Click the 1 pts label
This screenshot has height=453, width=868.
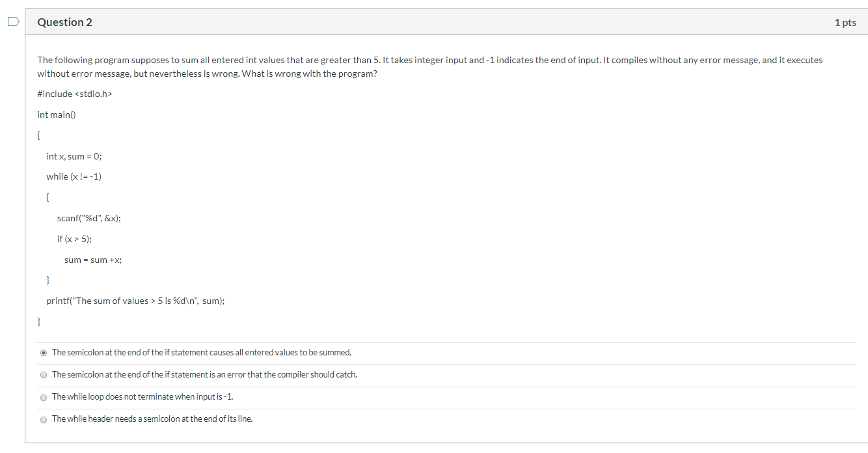845,21
